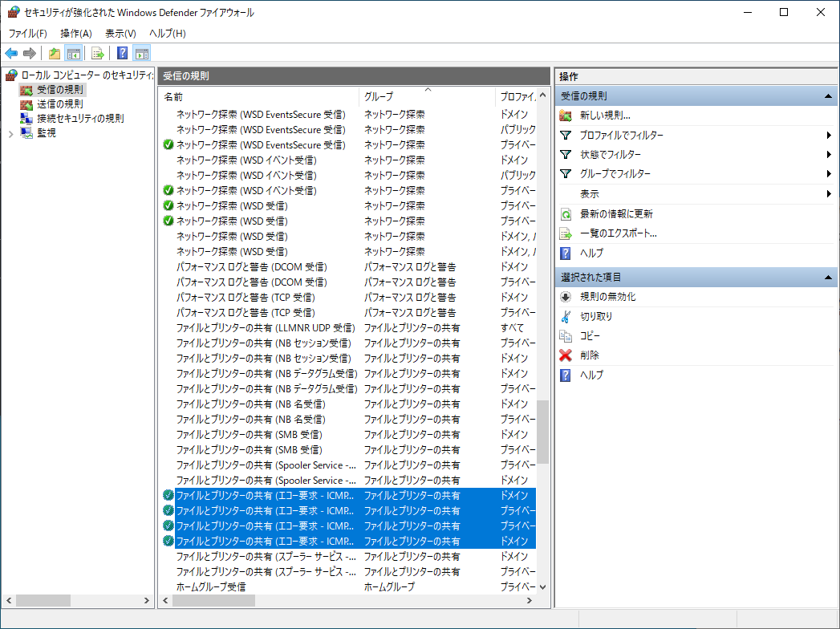This screenshot has width=840, height=629.
Task: Click the forward arrow toolbar icon
Action: (x=30, y=53)
